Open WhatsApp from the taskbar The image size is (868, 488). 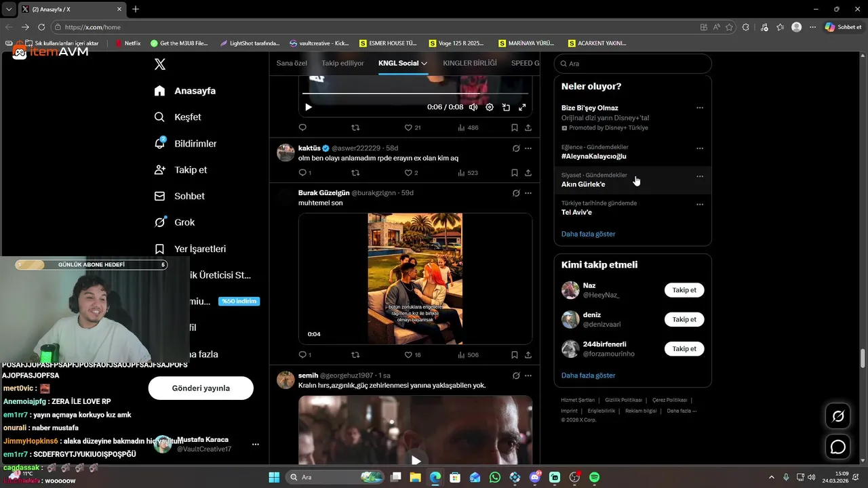(495, 477)
